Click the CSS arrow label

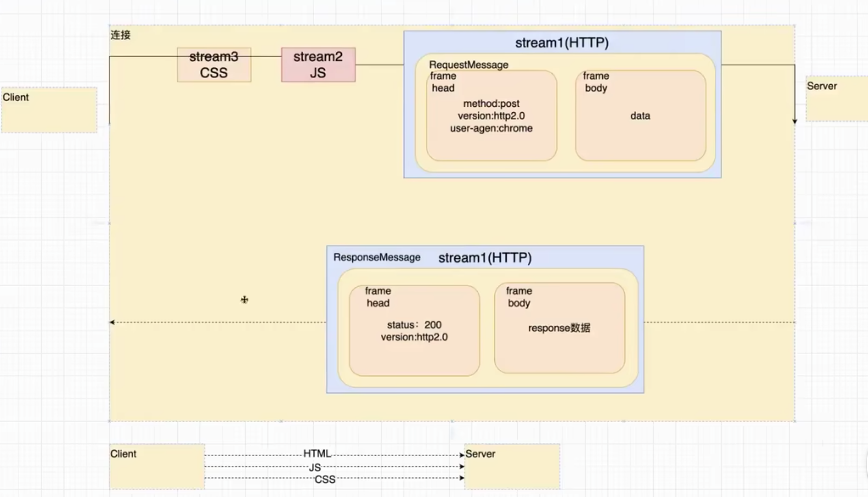(325, 479)
